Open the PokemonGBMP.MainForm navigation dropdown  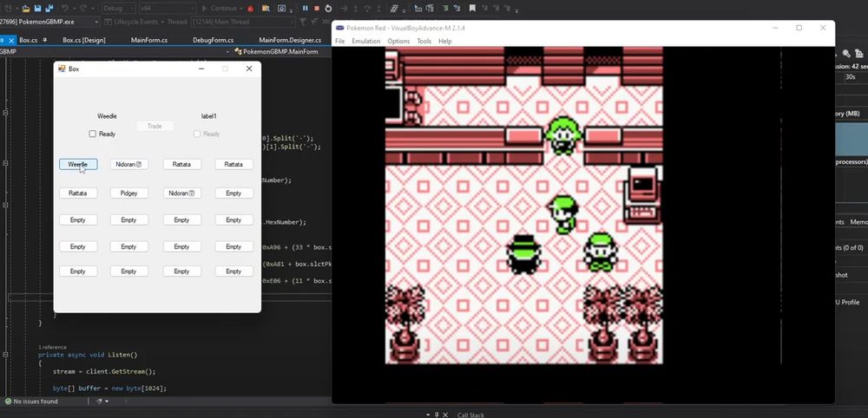(282, 51)
